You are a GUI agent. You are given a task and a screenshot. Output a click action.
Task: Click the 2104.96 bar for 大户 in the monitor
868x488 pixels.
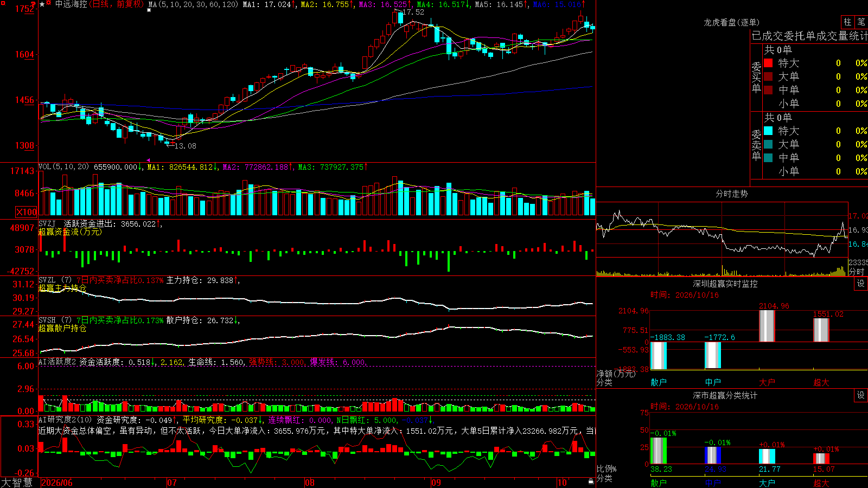pyautogui.click(x=767, y=325)
